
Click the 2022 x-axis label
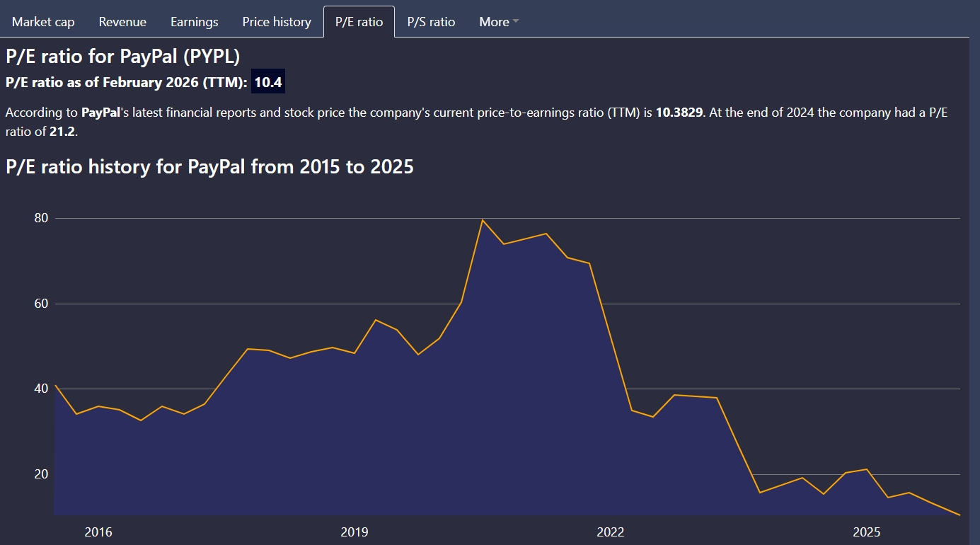(611, 532)
